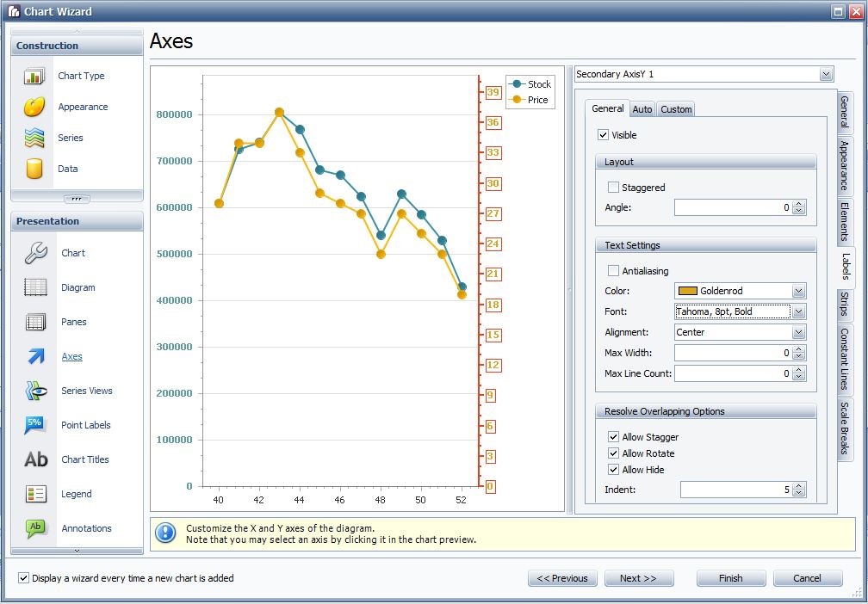
Task: Open the Constant Lines vertical tab
Action: click(844, 360)
